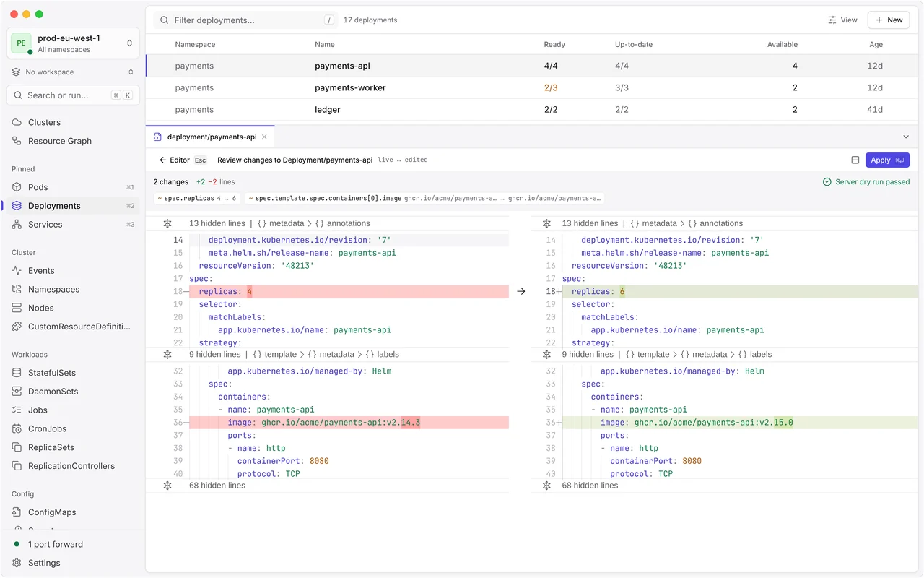Sort by the Ready column header
924x578 pixels.
click(x=554, y=45)
